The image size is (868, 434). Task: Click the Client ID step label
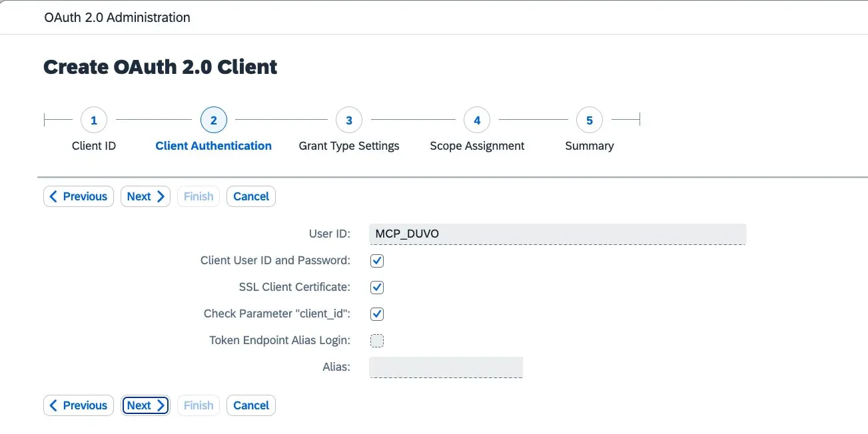click(x=94, y=146)
